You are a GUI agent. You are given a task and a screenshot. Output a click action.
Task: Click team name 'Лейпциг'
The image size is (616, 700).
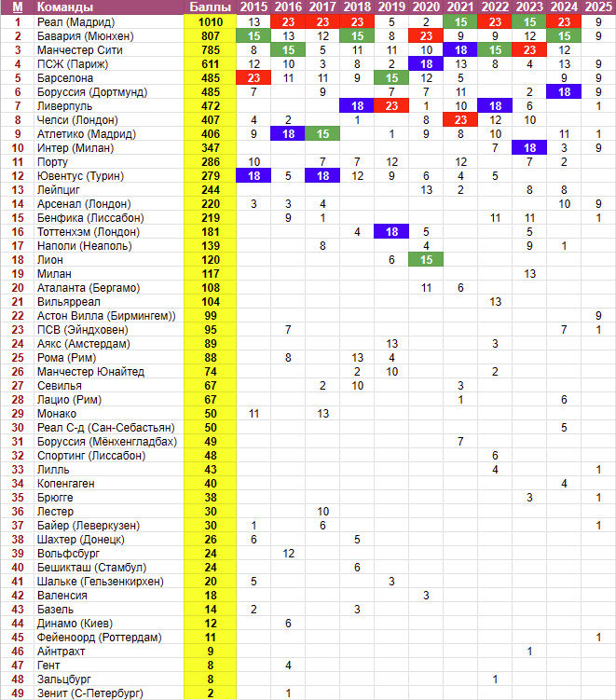click(59, 190)
